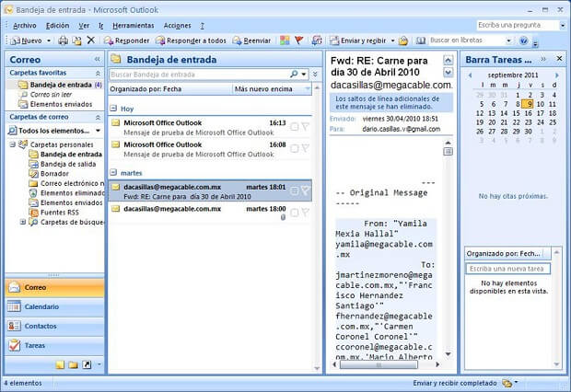The image size is (571, 392).
Task: Open the Nuevo dropdown arrow
Action: 49,40
